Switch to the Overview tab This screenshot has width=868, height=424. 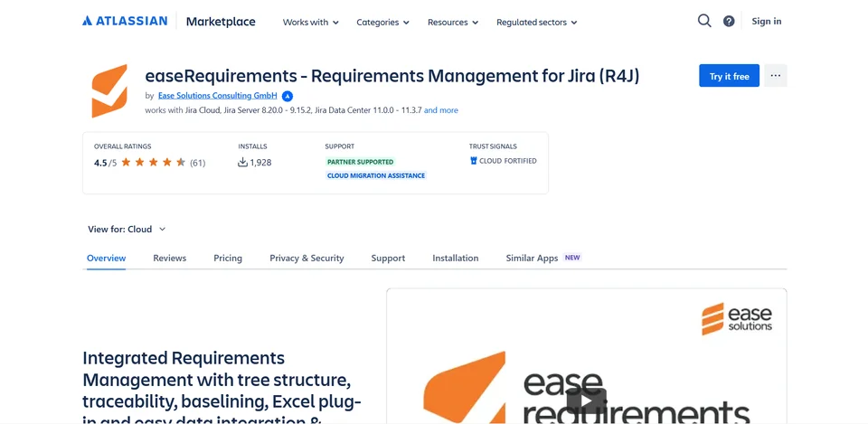pos(107,258)
